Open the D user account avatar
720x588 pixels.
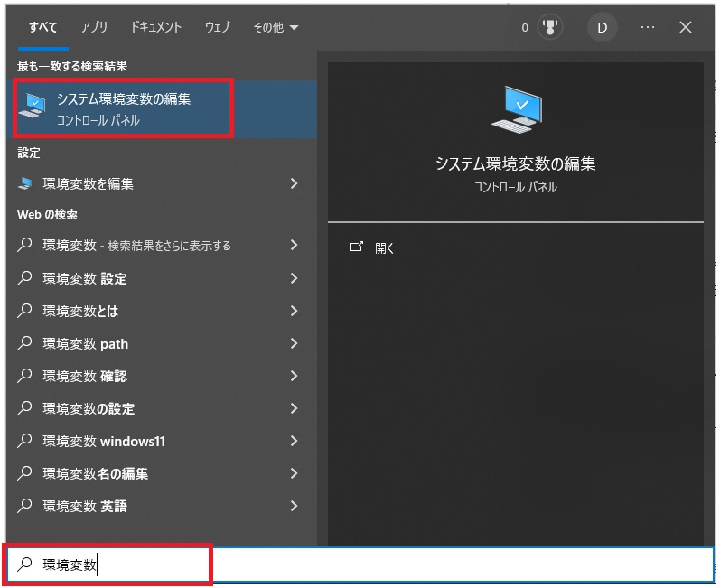602,27
